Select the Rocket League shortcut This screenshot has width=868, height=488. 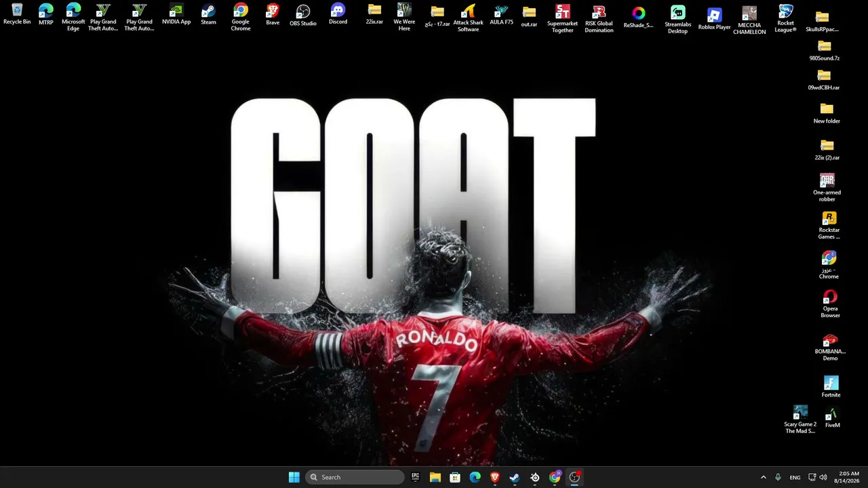(785, 18)
